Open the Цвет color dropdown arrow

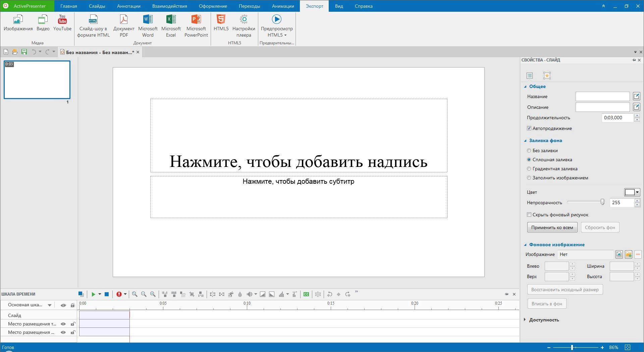point(637,192)
